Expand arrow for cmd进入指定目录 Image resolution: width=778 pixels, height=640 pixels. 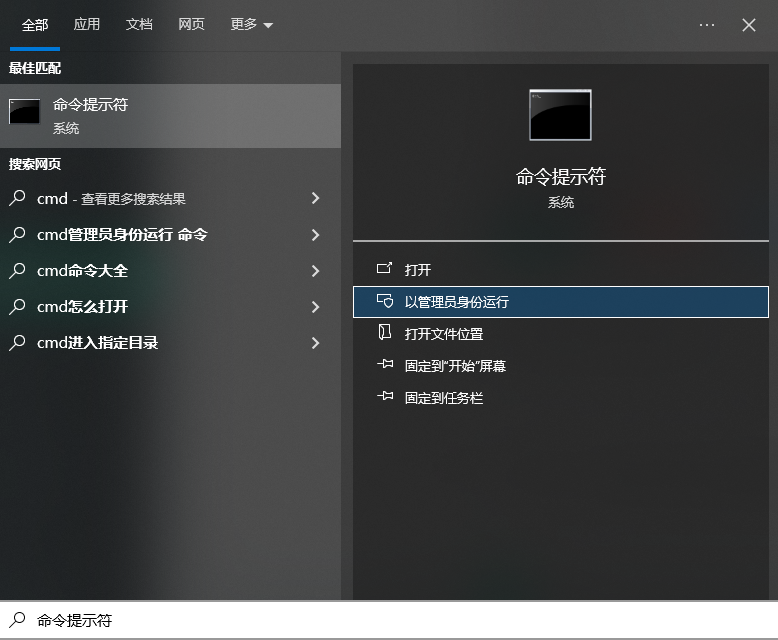(x=315, y=343)
